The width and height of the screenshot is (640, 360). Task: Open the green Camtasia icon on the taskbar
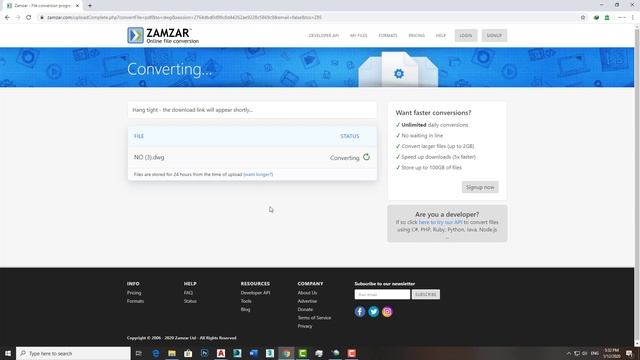click(x=302, y=353)
